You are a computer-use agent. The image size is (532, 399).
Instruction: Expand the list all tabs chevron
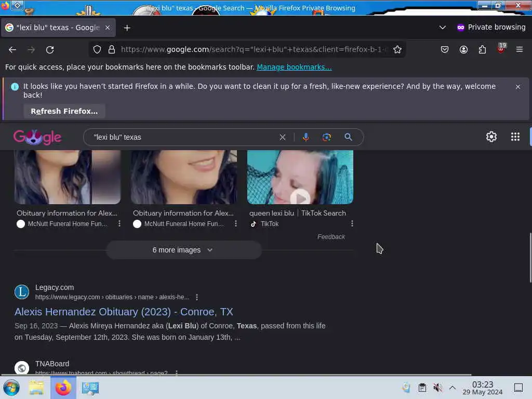tap(443, 28)
